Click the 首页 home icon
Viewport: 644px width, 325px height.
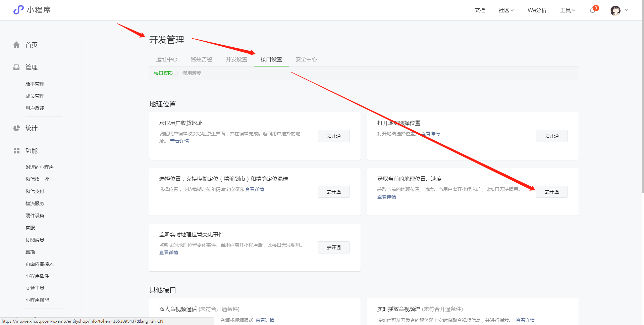click(16, 45)
